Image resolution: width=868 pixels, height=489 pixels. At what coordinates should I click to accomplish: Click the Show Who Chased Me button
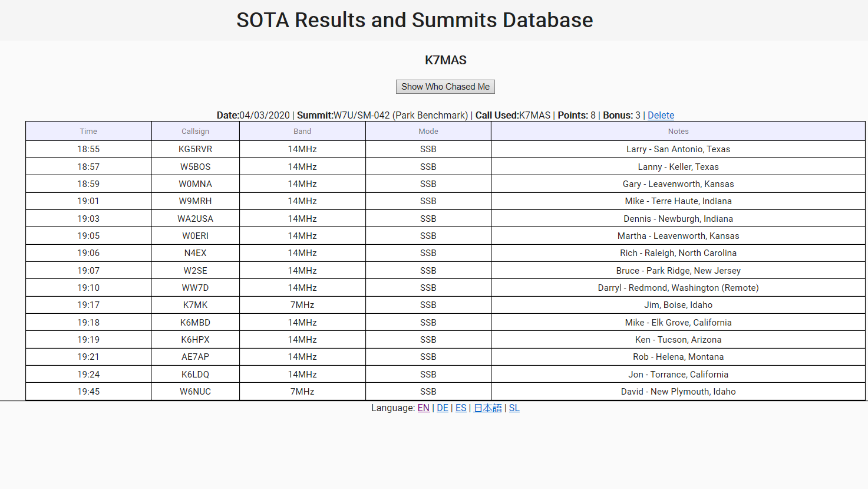point(445,87)
